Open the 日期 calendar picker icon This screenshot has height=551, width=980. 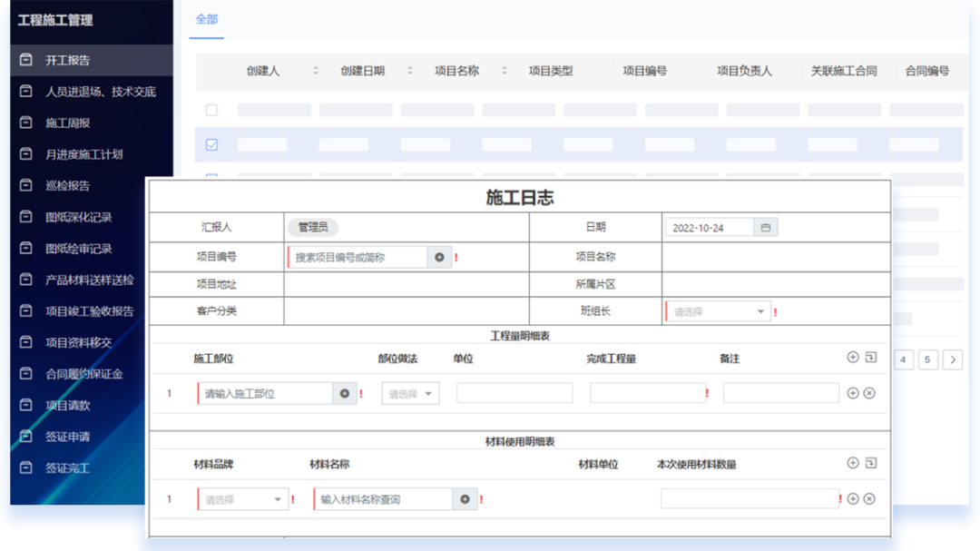click(x=765, y=226)
